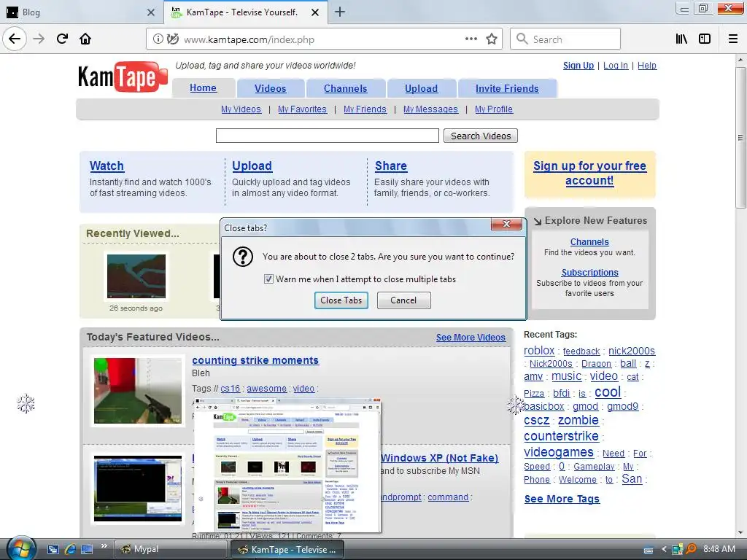Open the Invite Friends tab

pyautogui.click(x=507, y=88)
